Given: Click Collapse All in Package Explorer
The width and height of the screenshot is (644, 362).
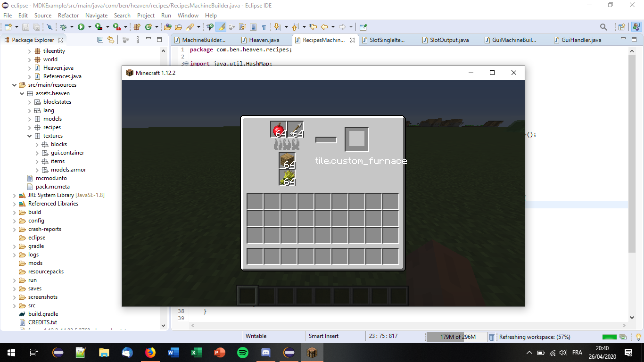Looking at the screenshot, I should [x=100, y=40].
